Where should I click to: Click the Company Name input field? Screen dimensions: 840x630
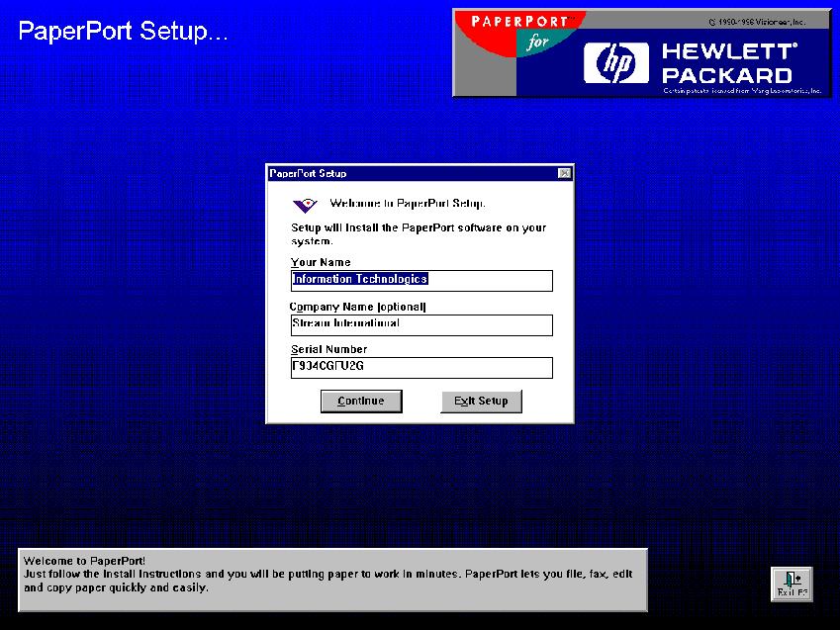tap(420, 323)
